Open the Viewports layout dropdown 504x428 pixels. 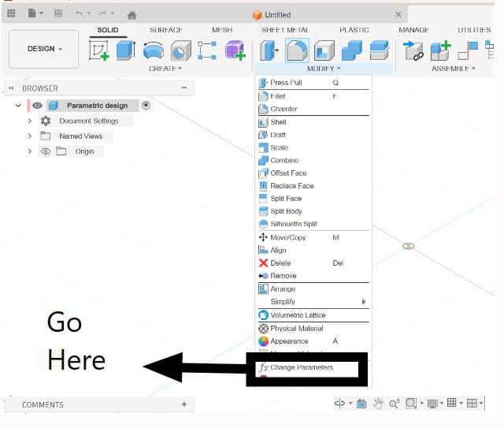(x=474, y=404)
